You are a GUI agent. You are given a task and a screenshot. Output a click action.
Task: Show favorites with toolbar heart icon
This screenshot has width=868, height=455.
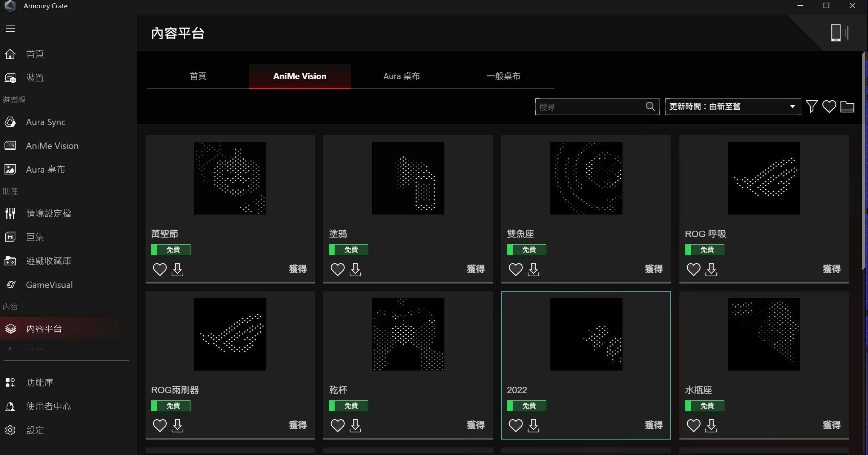829,107
